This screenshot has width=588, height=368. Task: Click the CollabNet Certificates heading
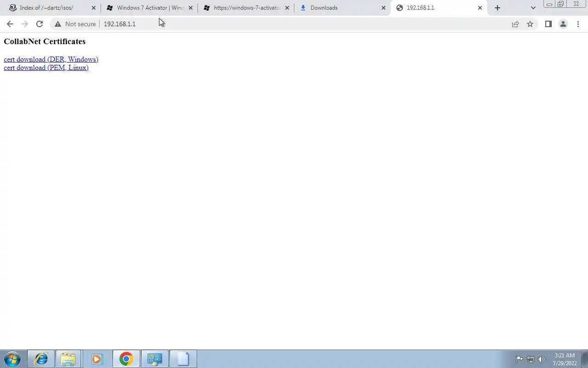[x=45, y=41]
